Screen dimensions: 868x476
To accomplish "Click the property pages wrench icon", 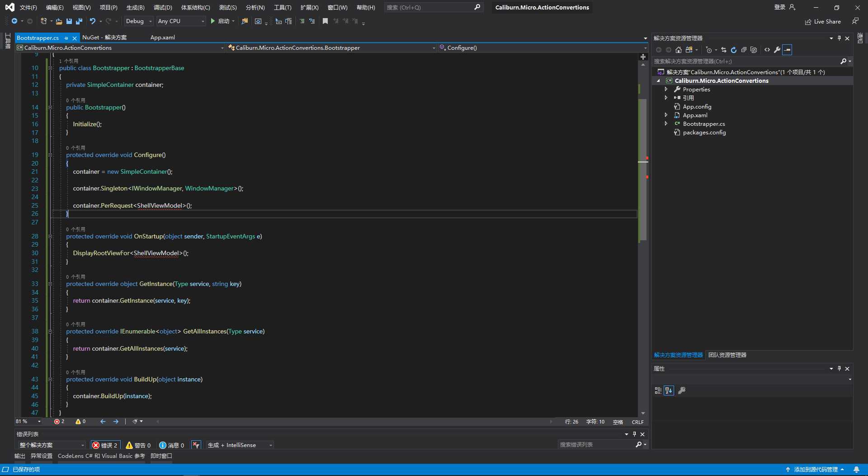I will (x=682, y=390).
